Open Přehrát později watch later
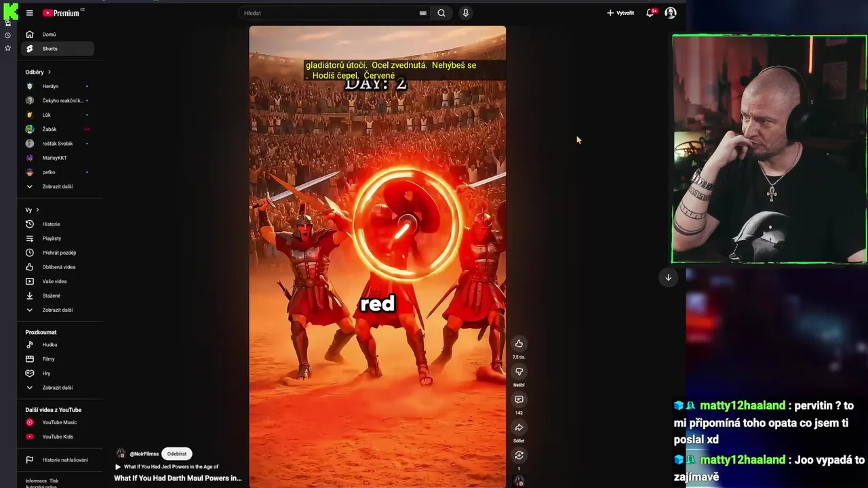Screen dimensions: 868x488 [58, 253]
